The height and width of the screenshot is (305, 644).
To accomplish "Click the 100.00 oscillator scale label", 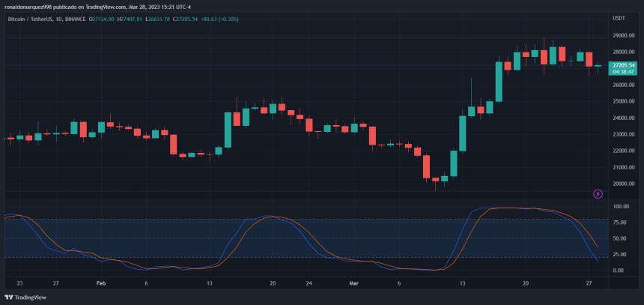I will (x=621, y=206).
